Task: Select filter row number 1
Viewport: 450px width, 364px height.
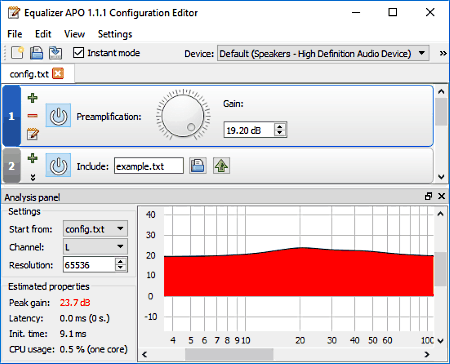Action: pyautogui.click(x=12, y=116)
